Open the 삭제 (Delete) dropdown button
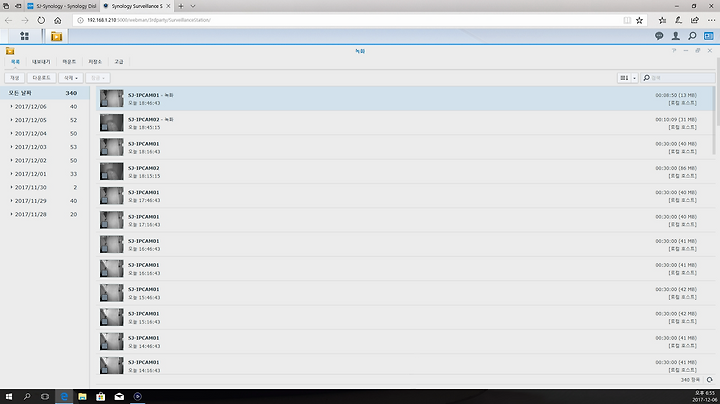This screenshot has height=404, width=720. pyautogui.click(x=71, y=78)
